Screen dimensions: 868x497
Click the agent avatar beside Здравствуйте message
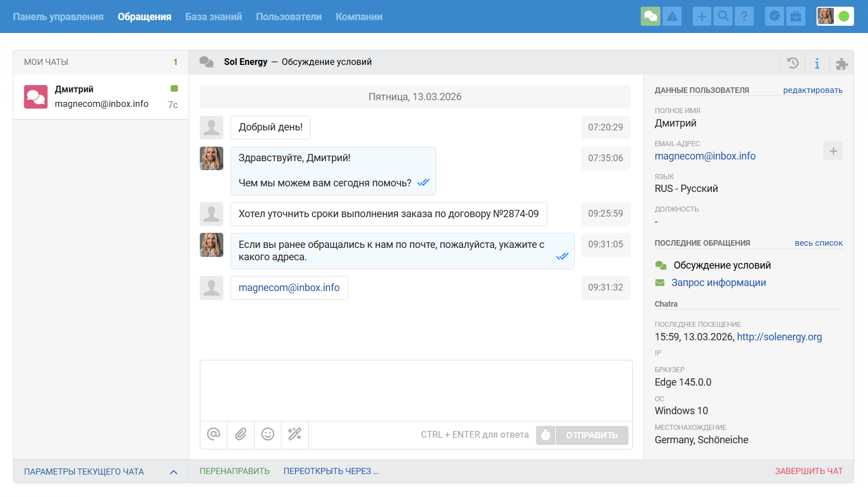tap(212, 158)
